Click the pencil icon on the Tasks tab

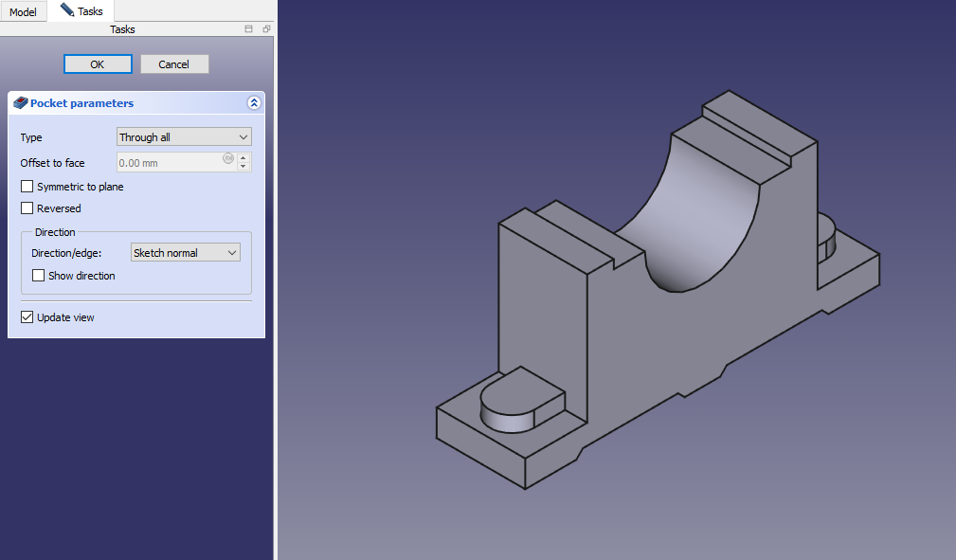[x=66, y=10]
